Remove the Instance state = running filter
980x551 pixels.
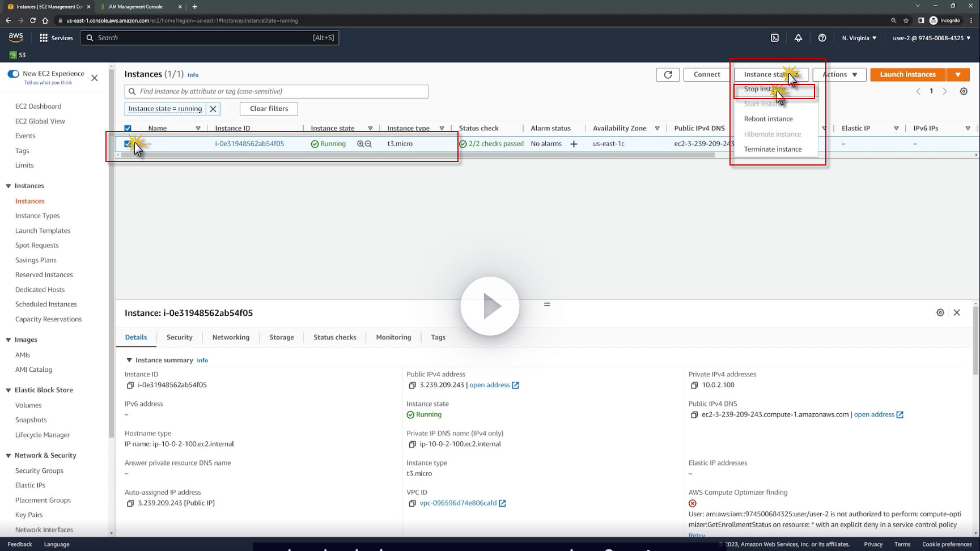(213, 109)
